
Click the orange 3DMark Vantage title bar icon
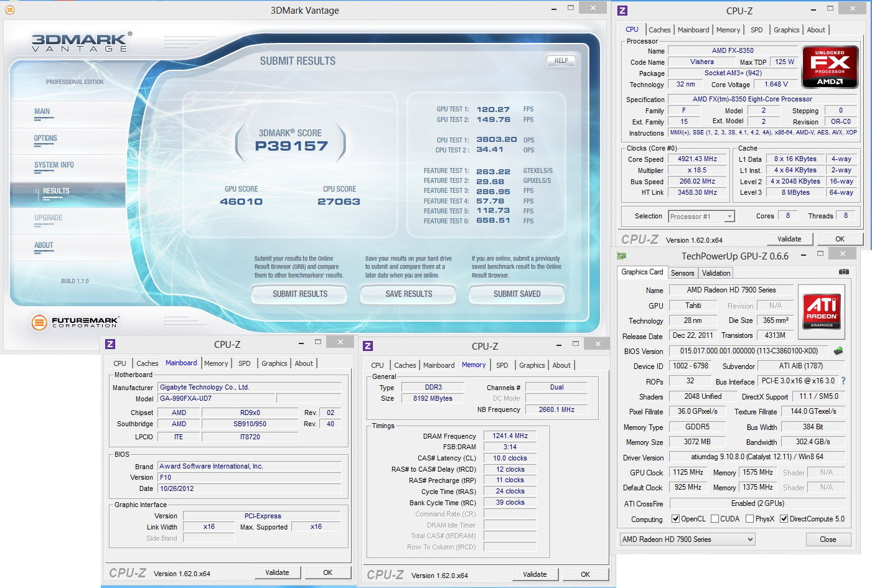pos(9,10)
